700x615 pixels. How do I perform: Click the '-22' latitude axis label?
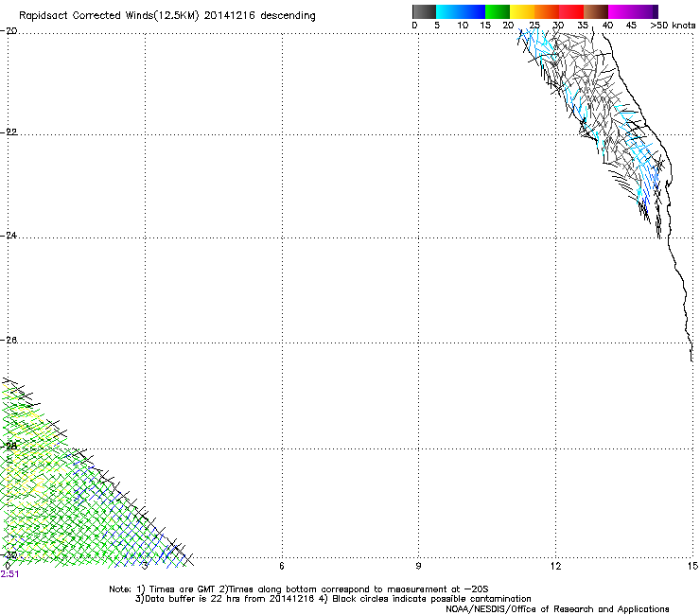[9, 132]
